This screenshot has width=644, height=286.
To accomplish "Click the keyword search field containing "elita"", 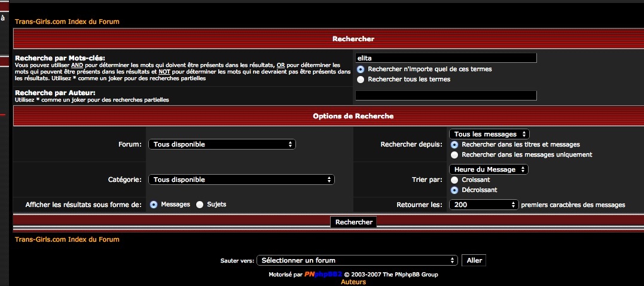I will pos(445,58).
